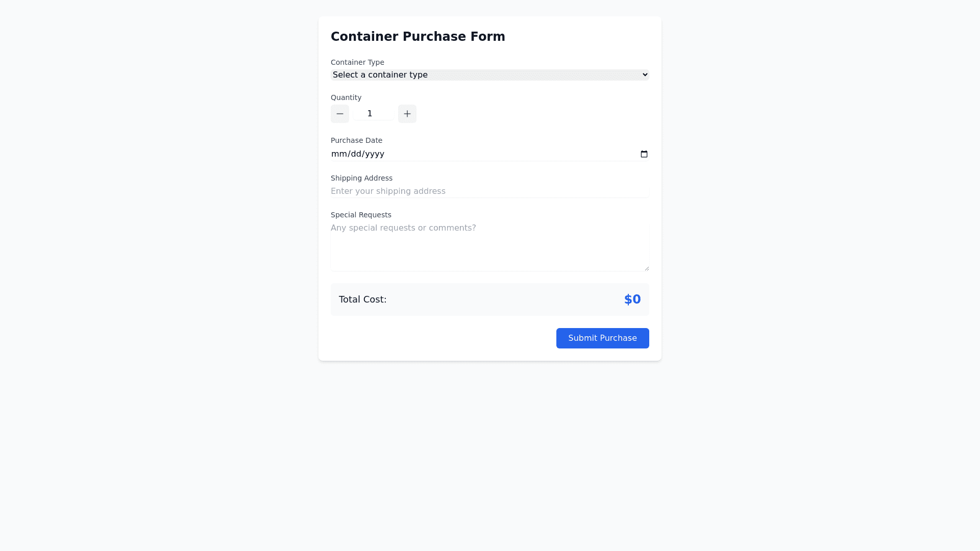Click the dropdown chevron arrow
Screen dimensions: 980x551
click(645, 75)
